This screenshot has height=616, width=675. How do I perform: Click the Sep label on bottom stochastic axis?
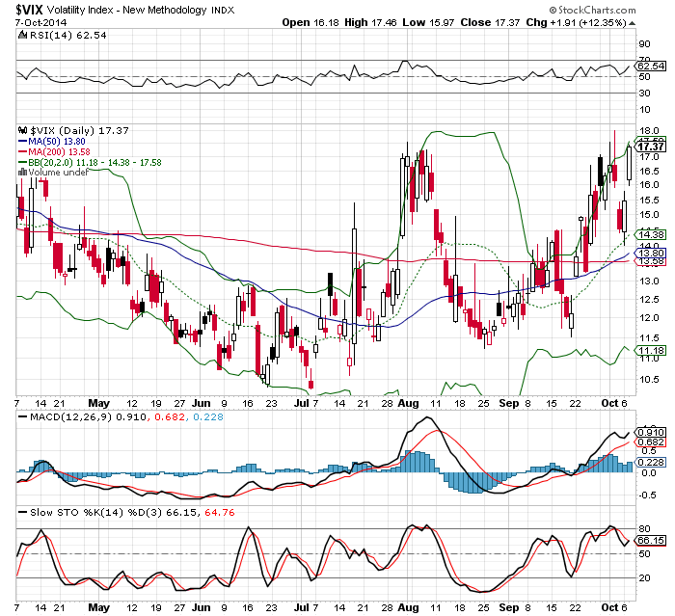tap(509, 607)
